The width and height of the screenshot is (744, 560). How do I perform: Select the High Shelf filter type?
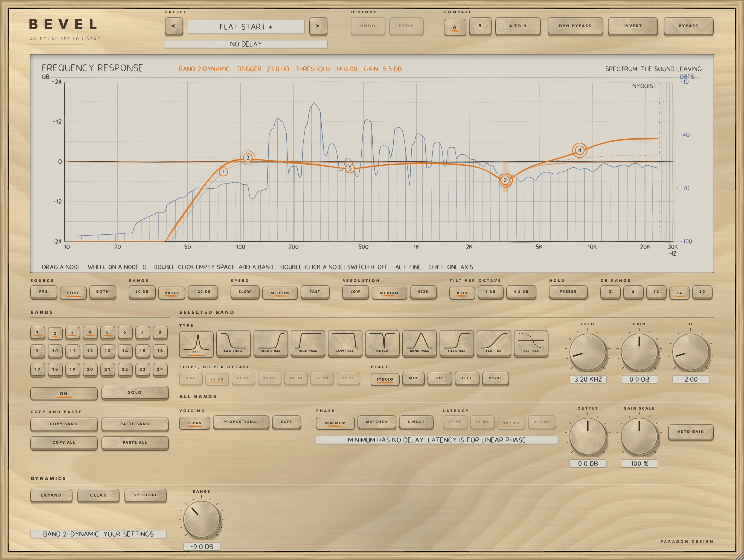pyautogui.click(x=271, y=343)
